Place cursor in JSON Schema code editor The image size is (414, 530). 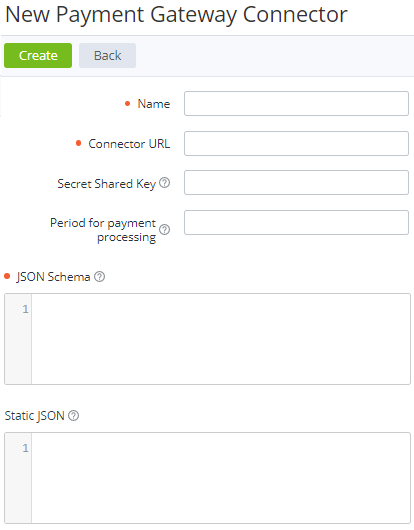(221, 339)
